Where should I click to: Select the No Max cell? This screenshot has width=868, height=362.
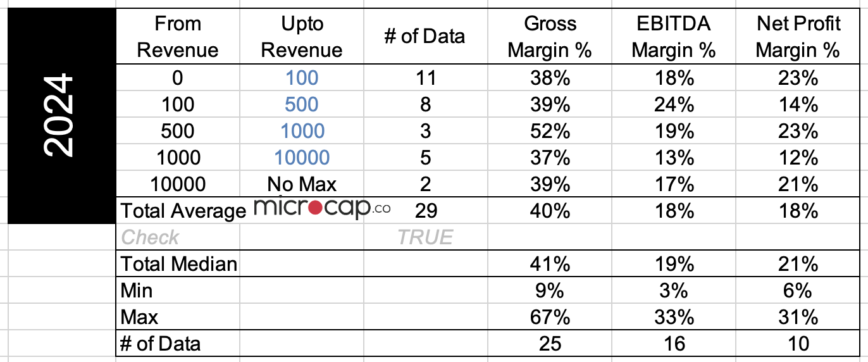[x=302, y=184]
